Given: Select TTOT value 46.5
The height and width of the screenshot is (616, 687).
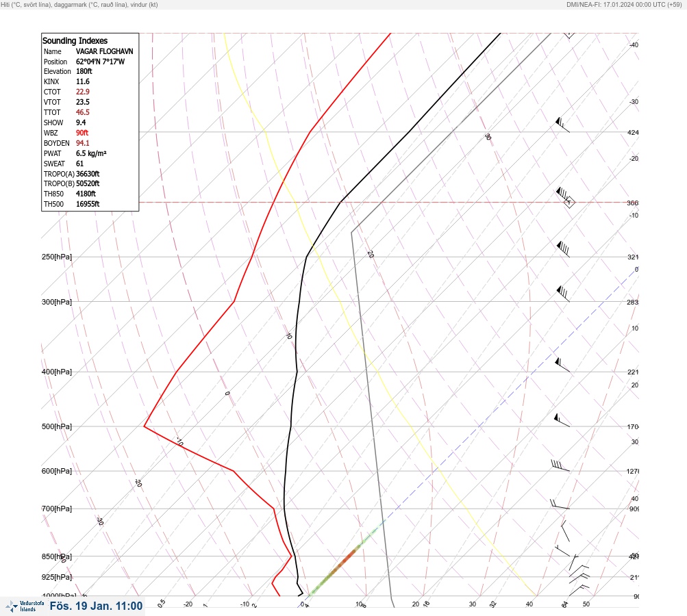Looking at the screenshot, I should pyautogui.click(x=83, y=112).
